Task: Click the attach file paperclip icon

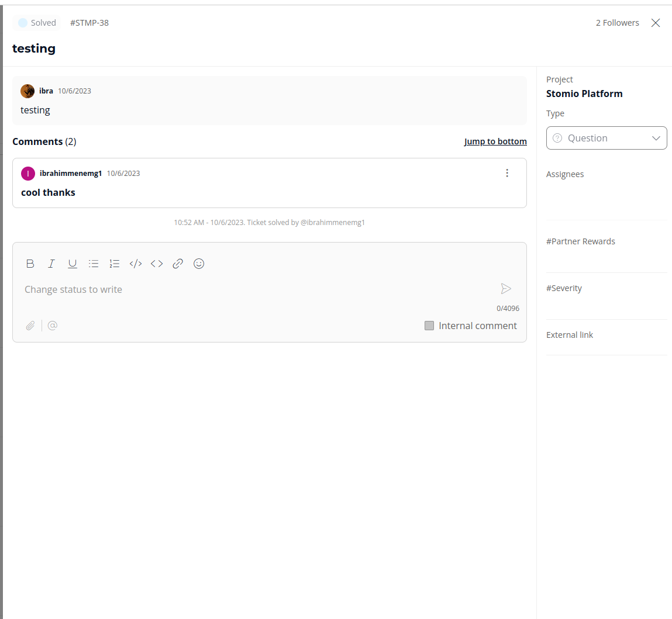Action: [x=30, y=326]
